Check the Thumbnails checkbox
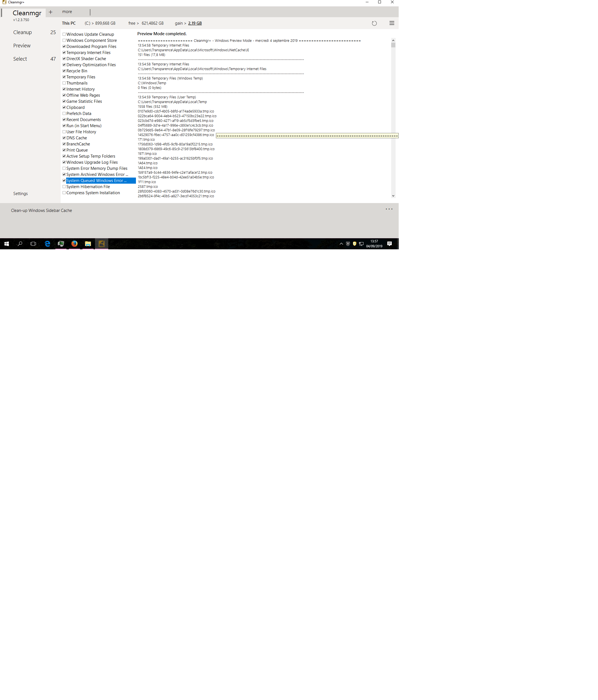 64,83
